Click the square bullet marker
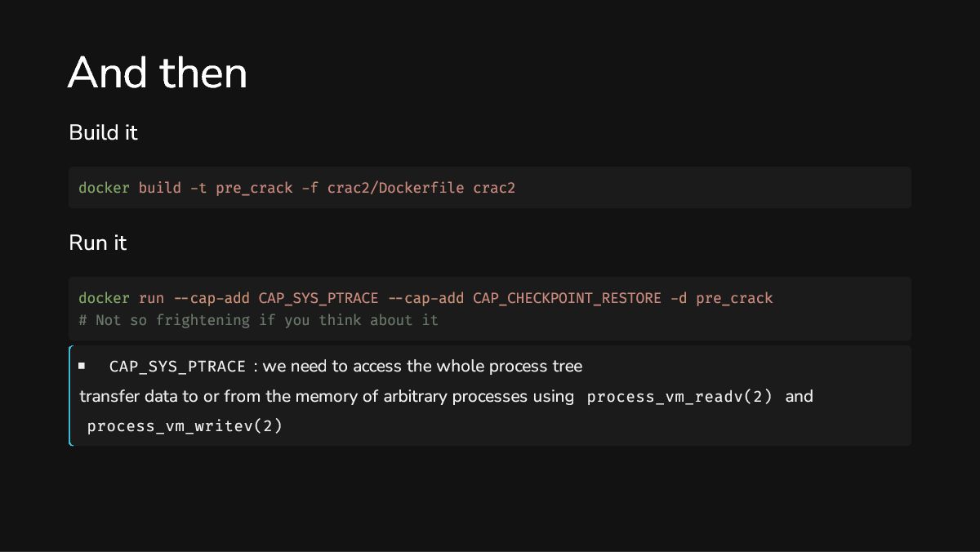 (82, 366)
